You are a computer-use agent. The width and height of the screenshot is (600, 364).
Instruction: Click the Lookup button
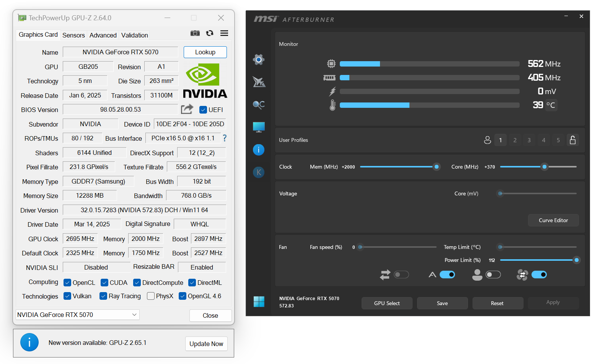coord(205,52)
